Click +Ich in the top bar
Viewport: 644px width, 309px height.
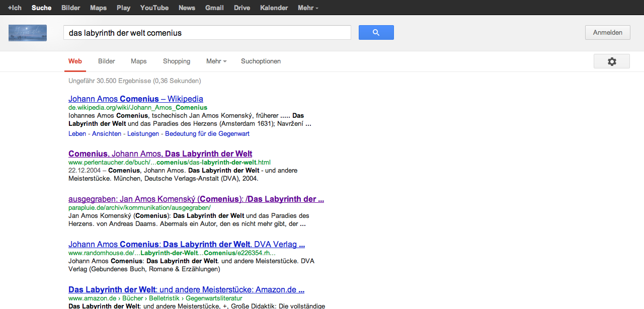(x=15, y=8)
